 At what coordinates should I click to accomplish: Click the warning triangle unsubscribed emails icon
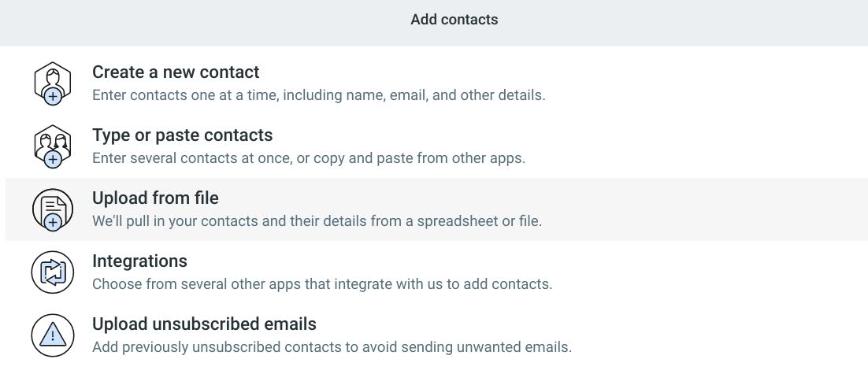(52, 335)
